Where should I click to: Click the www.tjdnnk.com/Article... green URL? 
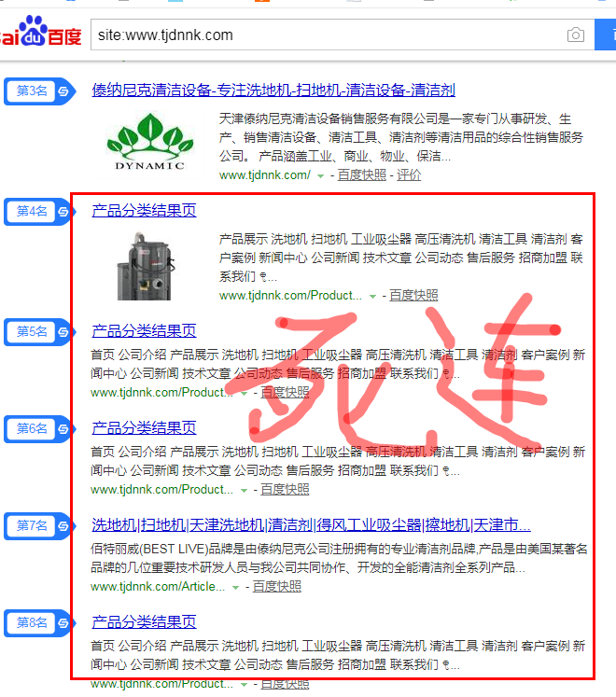click(x=158, y=586)
